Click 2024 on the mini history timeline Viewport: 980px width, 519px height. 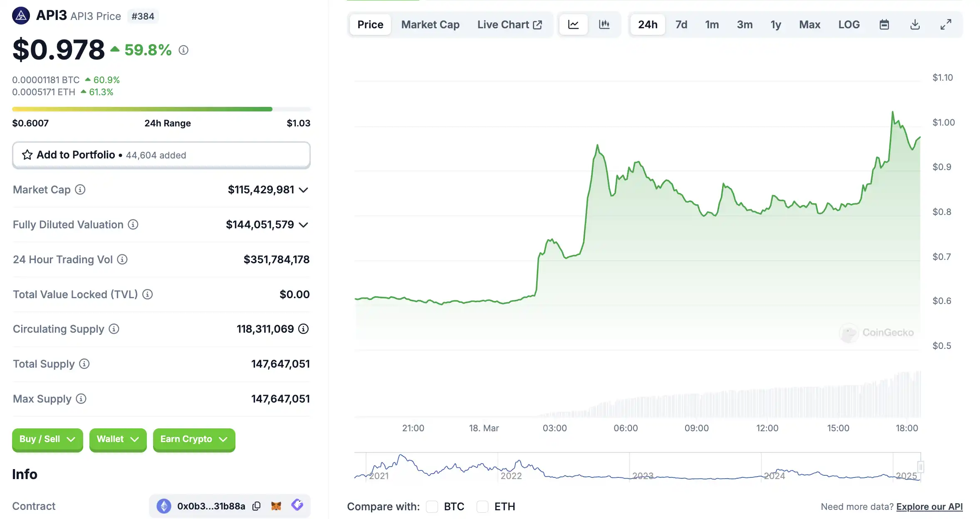point(775,476)
